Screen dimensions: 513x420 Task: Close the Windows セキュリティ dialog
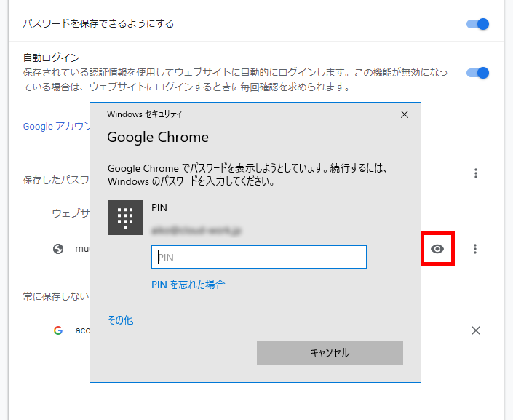pos(405,114)
